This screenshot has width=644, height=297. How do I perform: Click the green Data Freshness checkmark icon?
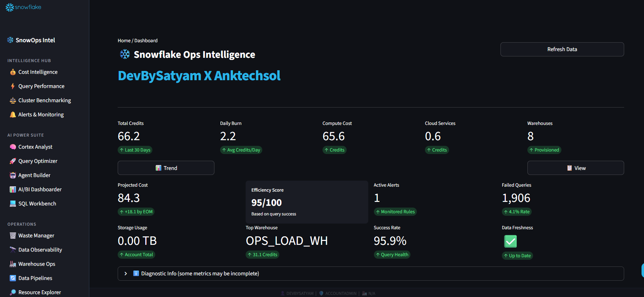(x=510, y=241)
